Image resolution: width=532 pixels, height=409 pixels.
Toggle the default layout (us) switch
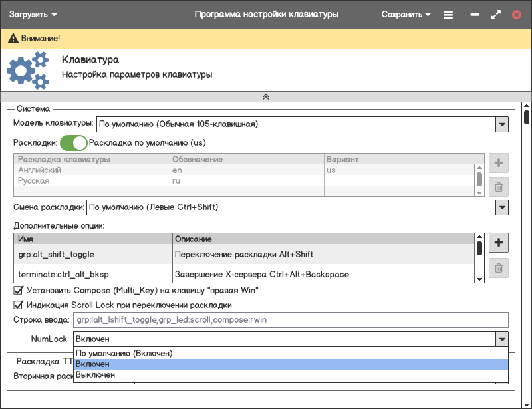74,142
